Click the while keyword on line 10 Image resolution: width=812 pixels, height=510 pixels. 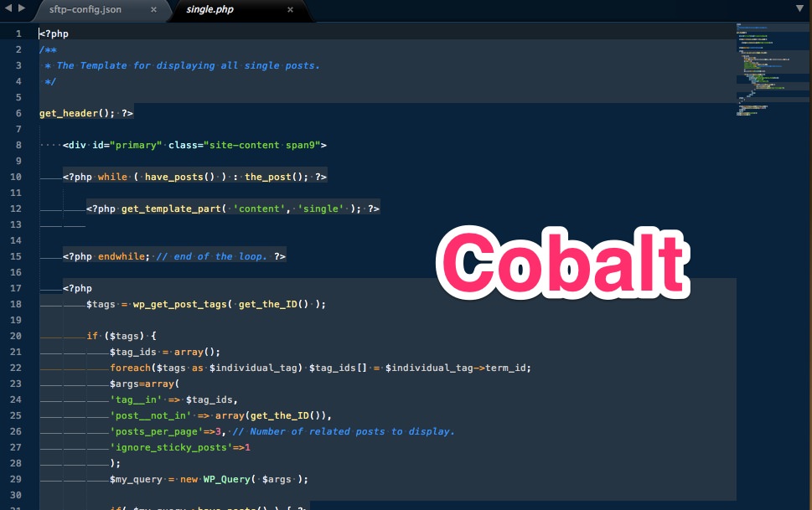tap(112, 177)
